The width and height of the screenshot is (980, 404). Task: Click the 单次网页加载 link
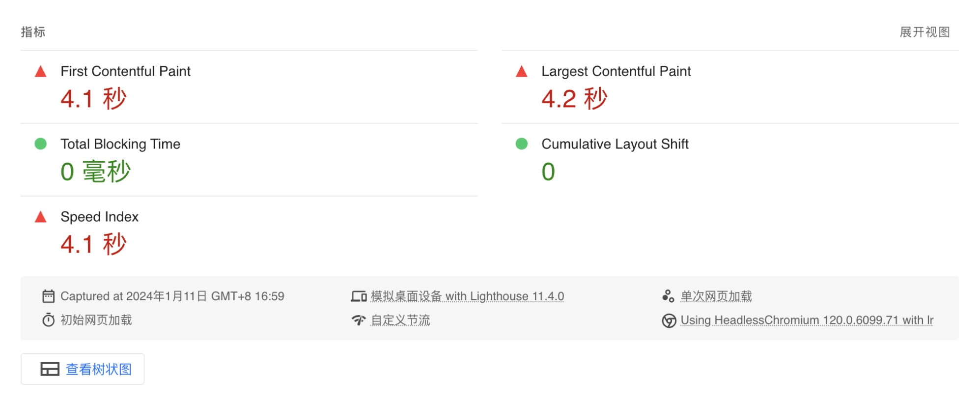pyautogui.click(x=716, y=296)
